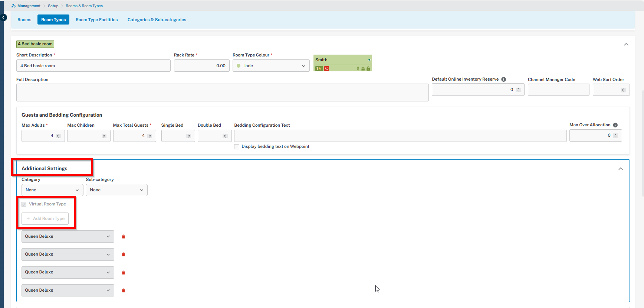The height and width of the screenshot is (308, 644).
Task: Adjust the Max Adults stepper
Action: 58,136
